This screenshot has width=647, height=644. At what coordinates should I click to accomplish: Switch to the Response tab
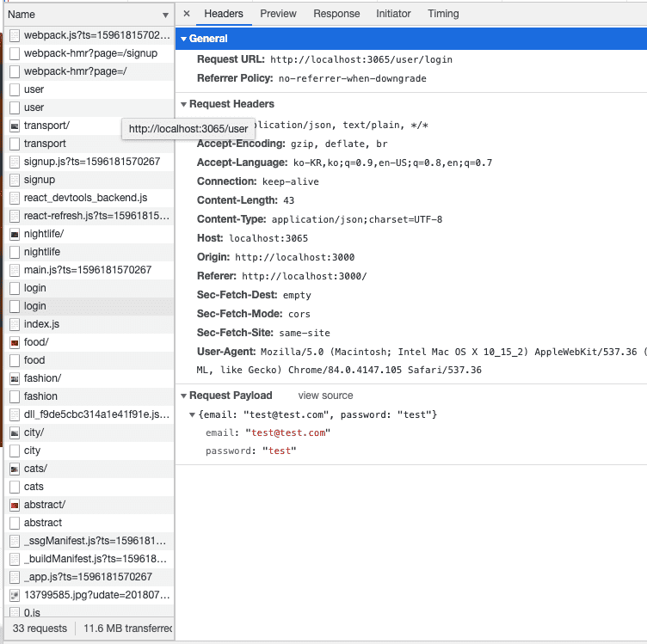[336, 14]
